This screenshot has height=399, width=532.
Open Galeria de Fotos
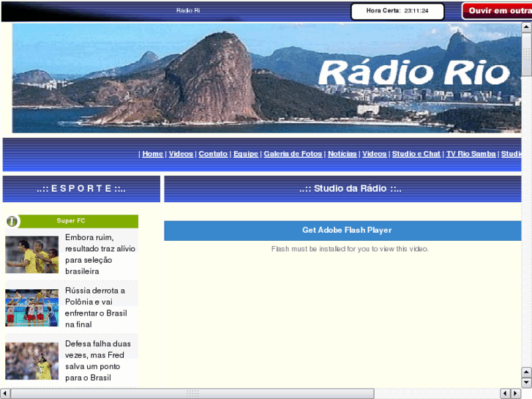click(x=293, y=154)
